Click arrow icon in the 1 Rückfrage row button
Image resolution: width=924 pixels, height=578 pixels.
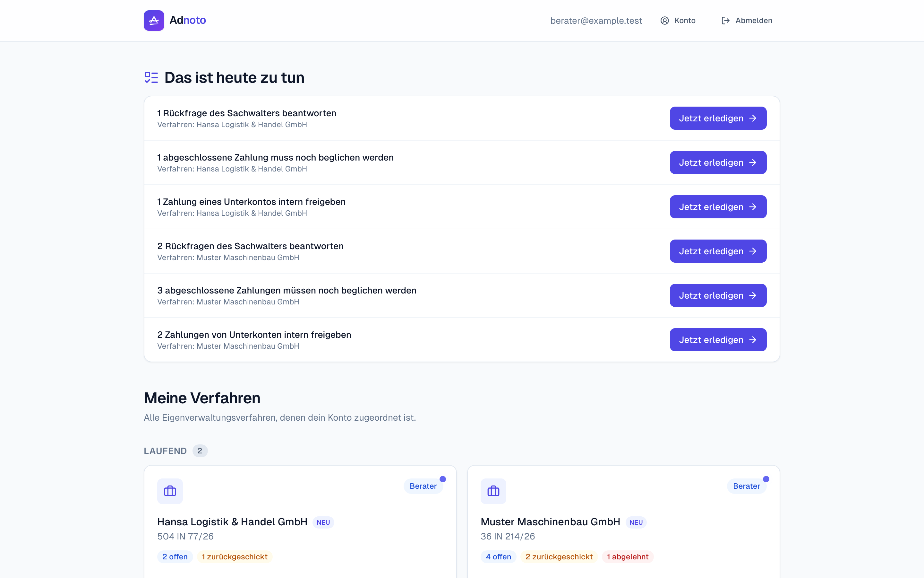(753, 118)
